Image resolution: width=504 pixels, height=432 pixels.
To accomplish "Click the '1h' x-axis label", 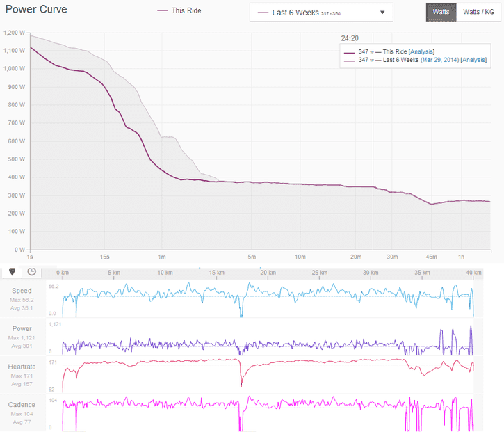I will pos(462,257).
